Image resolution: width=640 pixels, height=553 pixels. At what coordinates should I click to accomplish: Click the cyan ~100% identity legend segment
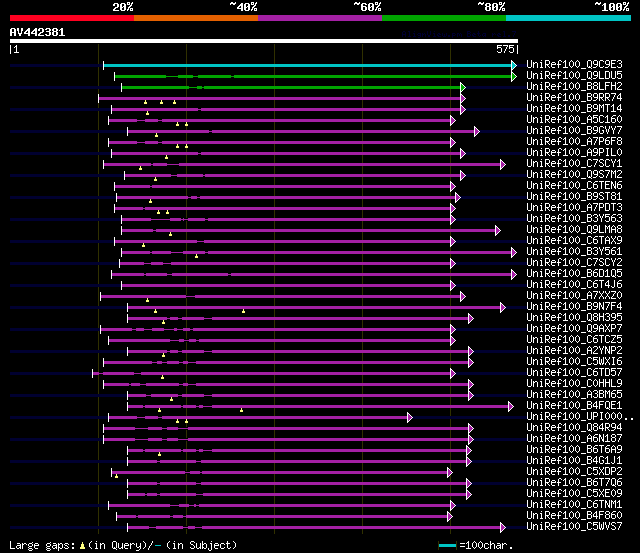click(568, 18)
